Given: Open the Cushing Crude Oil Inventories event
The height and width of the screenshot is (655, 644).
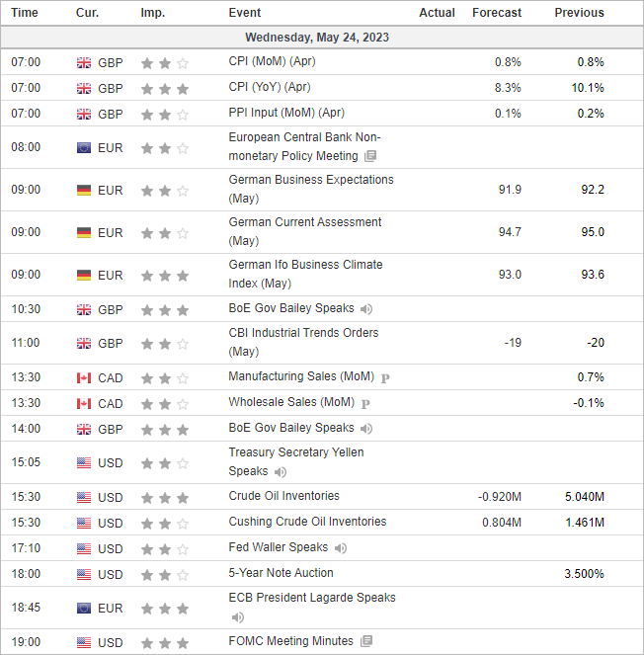Looking at the screenshot, I should (307, 522).
